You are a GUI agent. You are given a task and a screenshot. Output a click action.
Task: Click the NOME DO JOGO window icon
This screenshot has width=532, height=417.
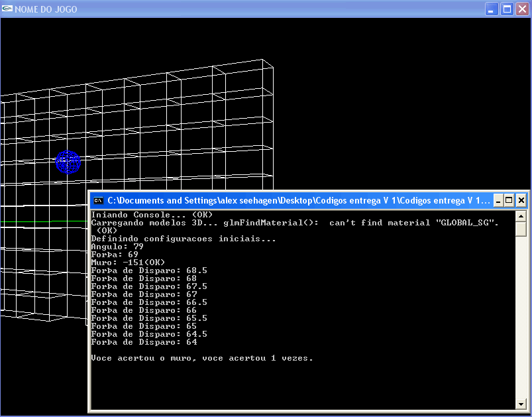7,9
